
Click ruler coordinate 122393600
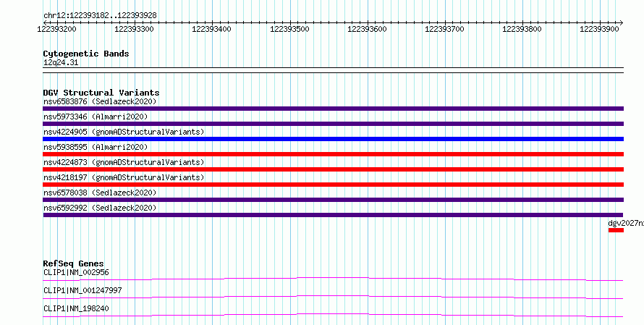coord(367,29)
